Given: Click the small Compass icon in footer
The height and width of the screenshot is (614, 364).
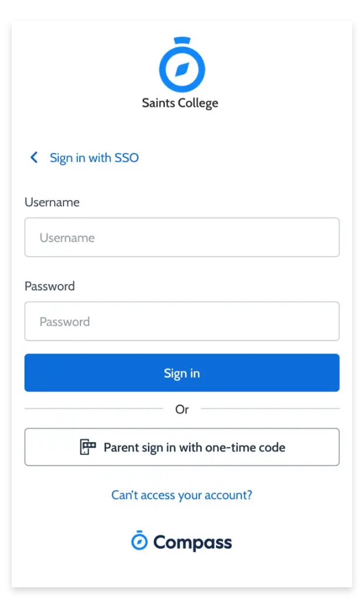Looking at the screenshot, I should point(139,541).
